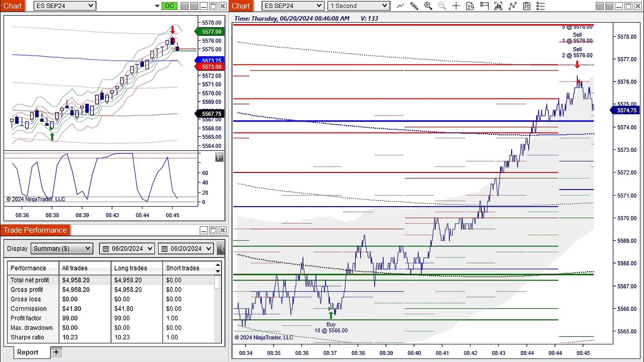The height and width of the screenshot is (362, 644).
Task: Select the Chart tab of the right window
Action: tap(240, 6)
